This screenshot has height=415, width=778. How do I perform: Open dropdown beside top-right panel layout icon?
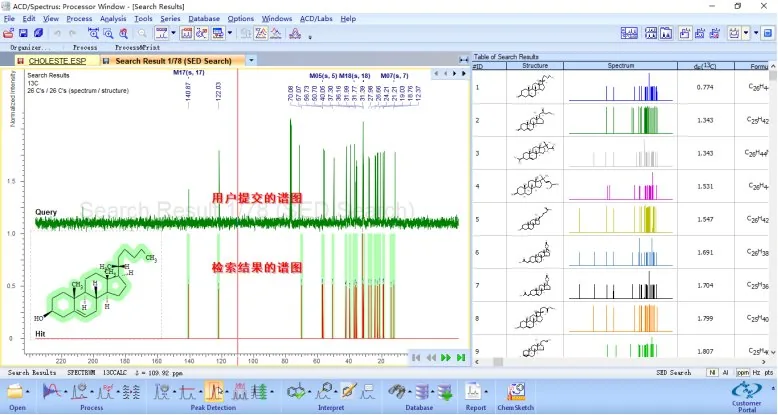(x=746, y=33)
